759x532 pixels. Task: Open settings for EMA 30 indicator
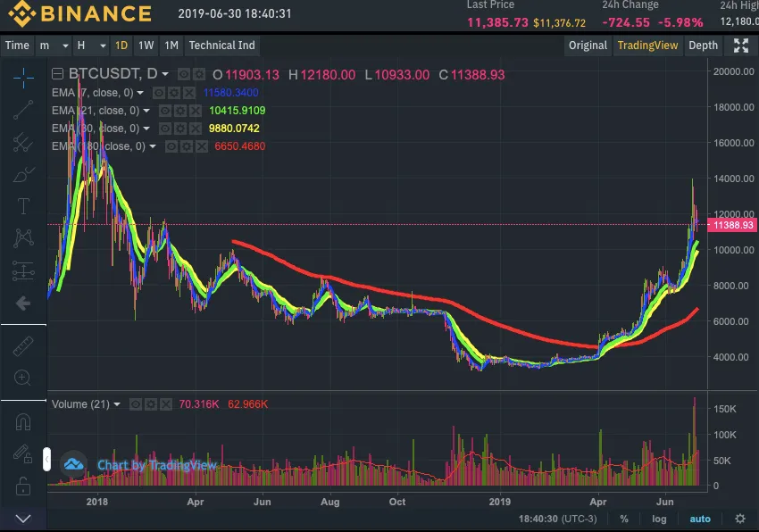[x=180, y=129]
